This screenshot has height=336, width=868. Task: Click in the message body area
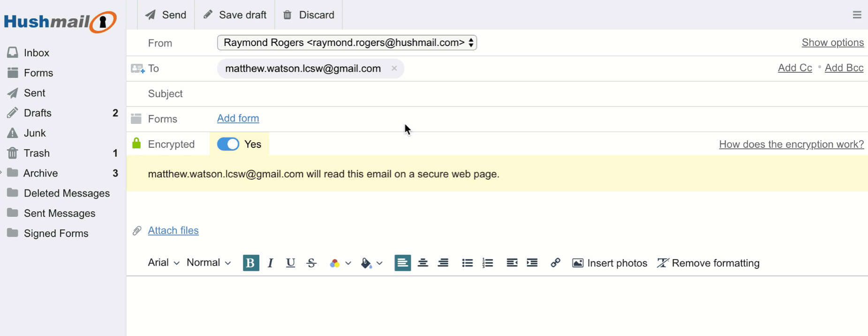pos(497,306)
